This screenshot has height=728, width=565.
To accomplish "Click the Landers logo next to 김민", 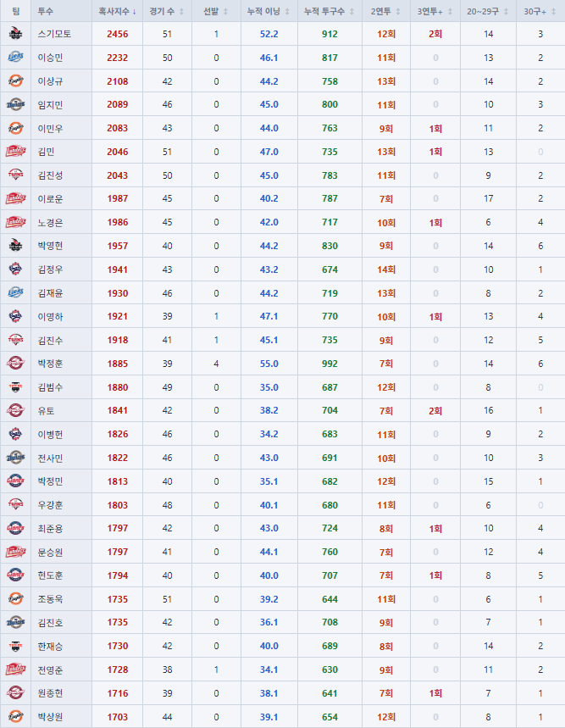I will tap(15, 152).
